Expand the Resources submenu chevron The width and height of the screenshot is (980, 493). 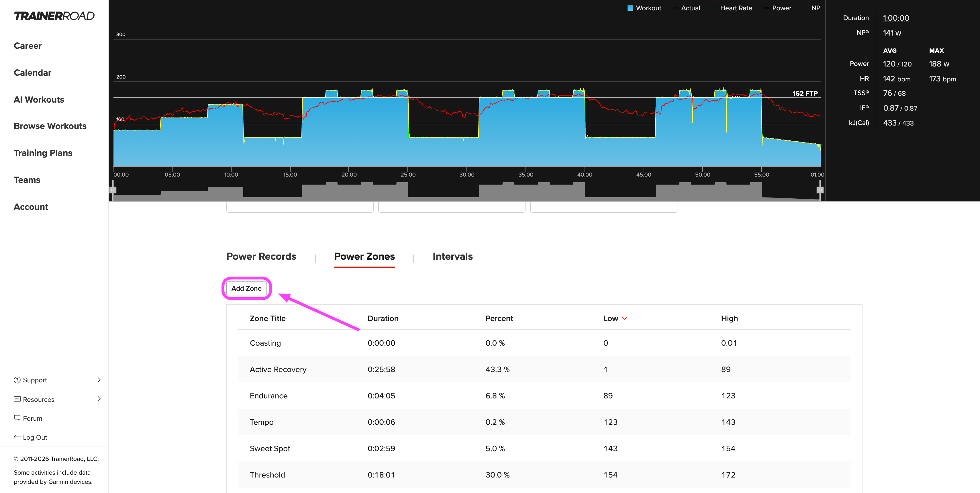click(99, 399)
